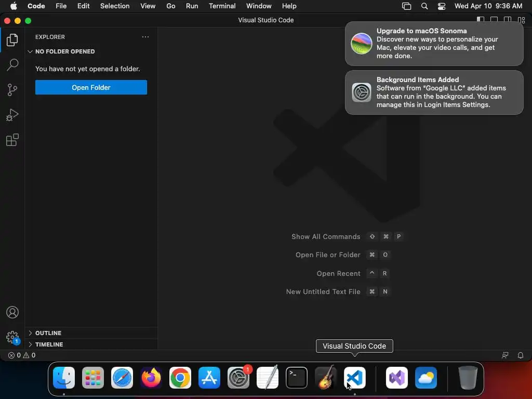Open notifications bell in status bar
Viewport: 532px width, 399px height.
[520, 355]
